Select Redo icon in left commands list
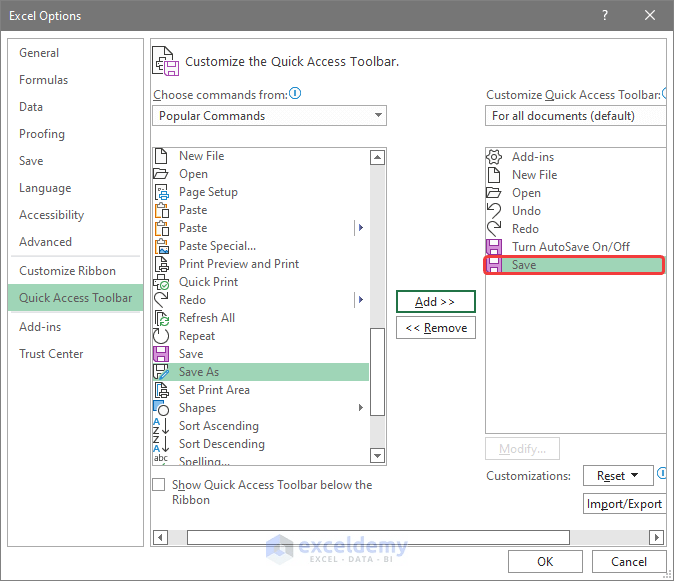 (161, 300)
